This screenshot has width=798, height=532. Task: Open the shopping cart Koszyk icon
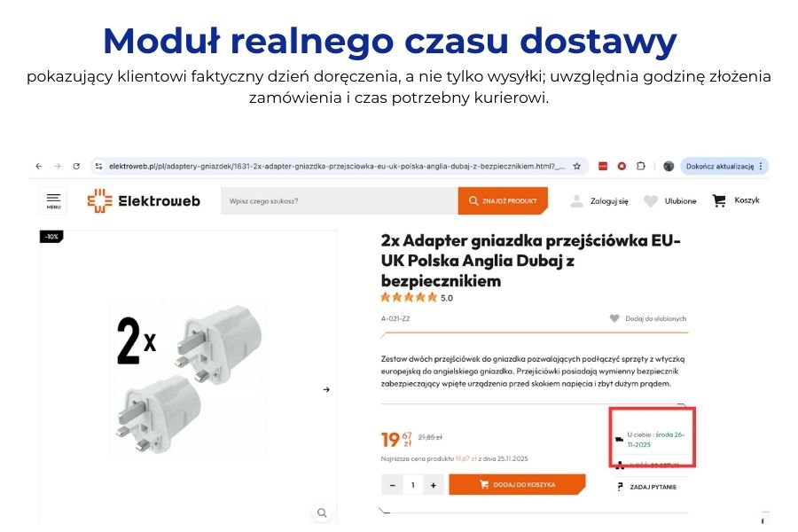[x=719, y=200]
